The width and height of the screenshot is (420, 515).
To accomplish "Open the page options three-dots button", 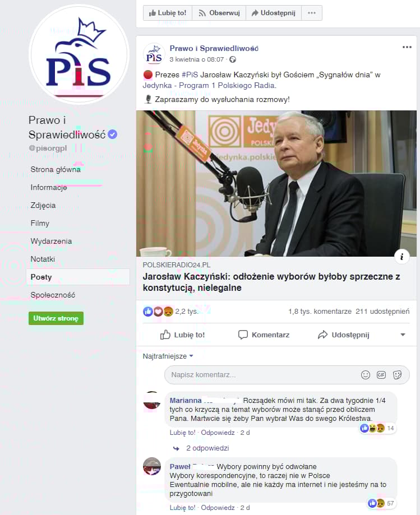I will [312, 13].
